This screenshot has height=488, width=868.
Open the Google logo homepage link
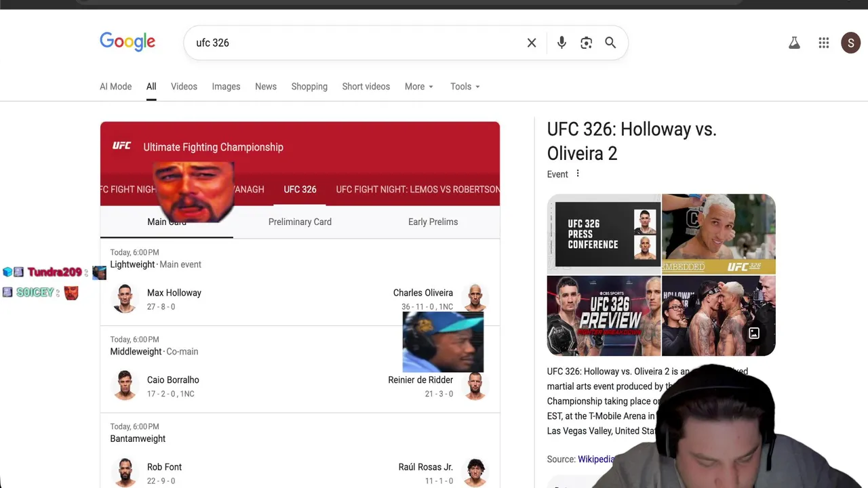pos(127,42)
